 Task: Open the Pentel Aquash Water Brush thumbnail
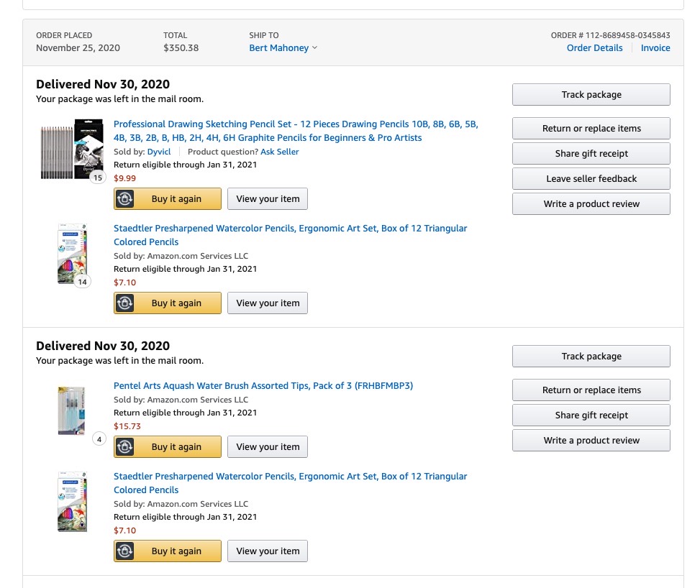coord(71,410)
